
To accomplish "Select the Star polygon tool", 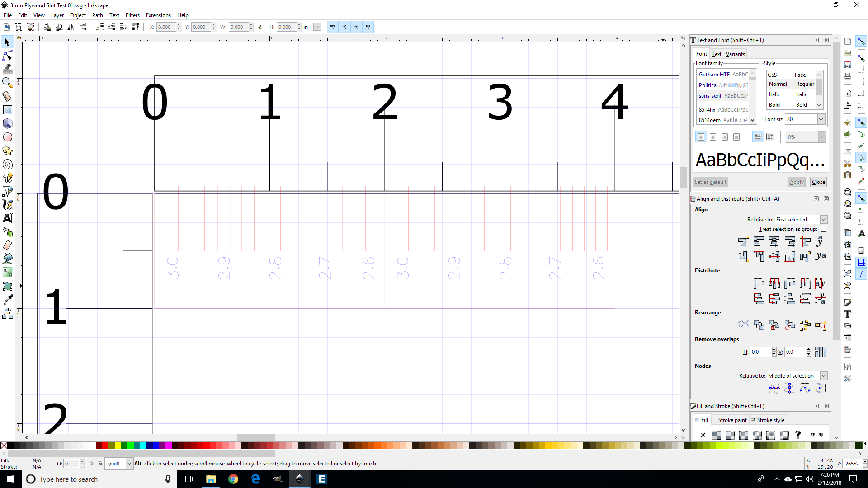I will pyautogui.click(x=7, y=150).
